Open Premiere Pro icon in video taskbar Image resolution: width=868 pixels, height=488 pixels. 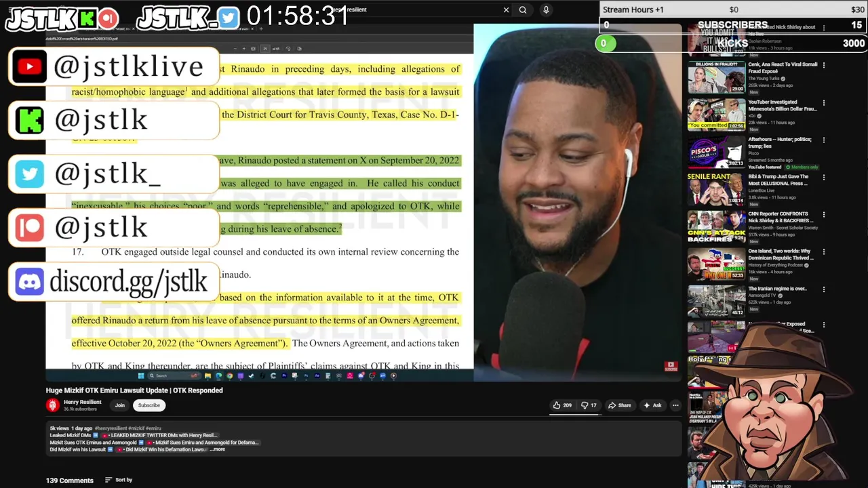(x=284, y=375)
